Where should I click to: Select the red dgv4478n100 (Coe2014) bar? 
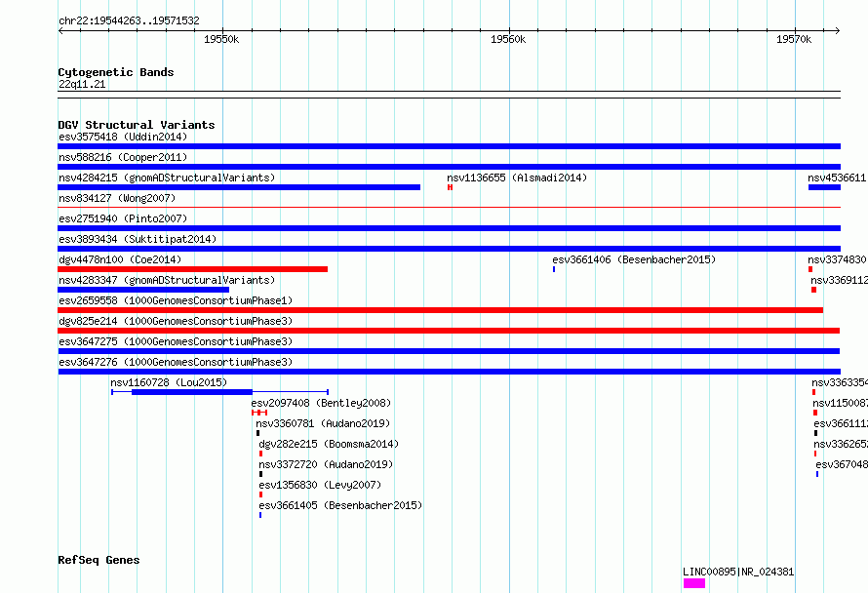[193, 269]
